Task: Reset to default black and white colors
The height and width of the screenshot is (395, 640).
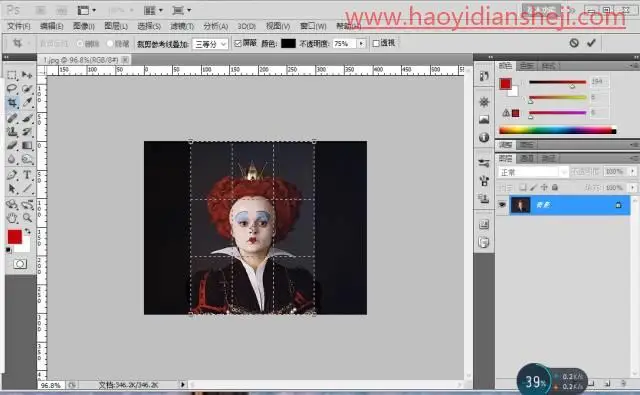Action: pyautogui.click(x=9, y=250)
